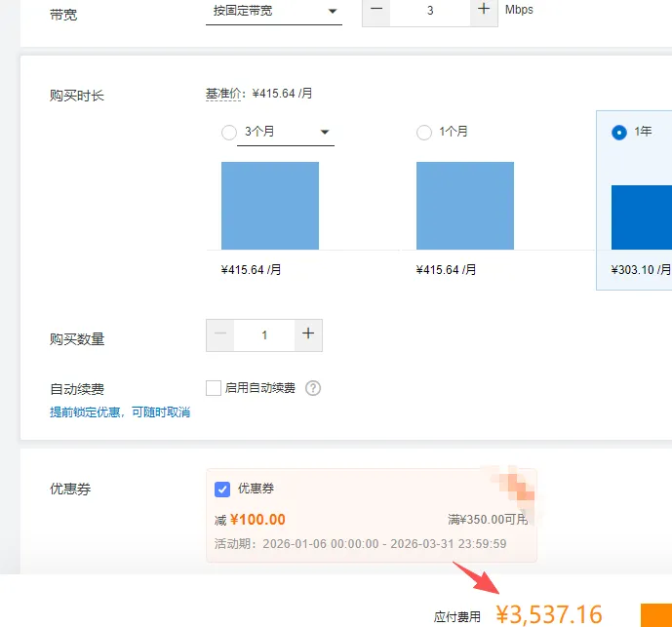This screenshot has width=672, height=627.
Task: Decrease bandwidth with the minus button
Action: tap(376, 12)
